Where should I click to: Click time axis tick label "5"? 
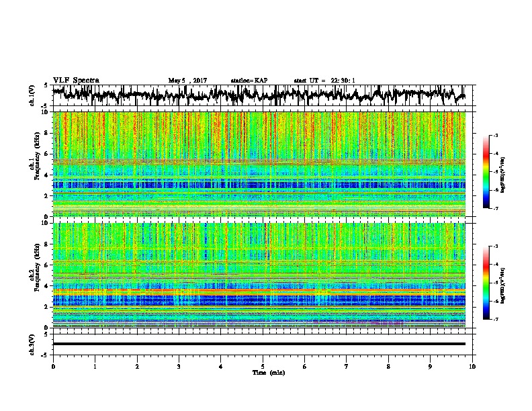(263, 367)
